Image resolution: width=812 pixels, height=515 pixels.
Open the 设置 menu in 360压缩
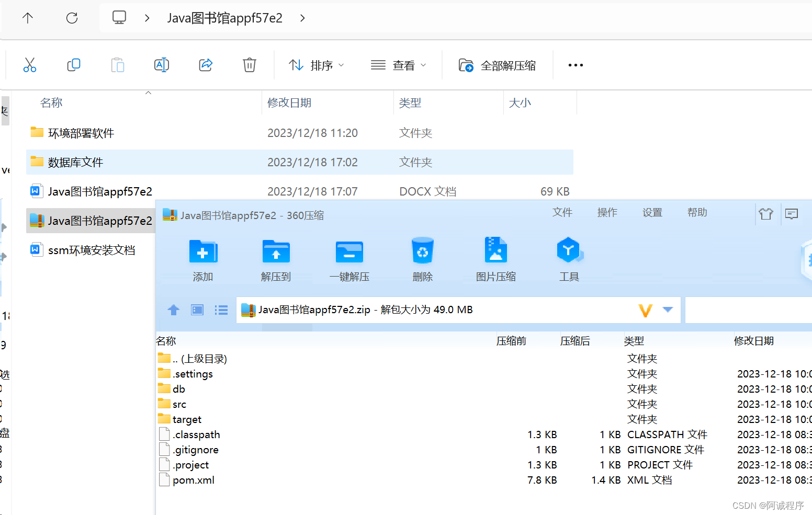[x=652, y=212]
